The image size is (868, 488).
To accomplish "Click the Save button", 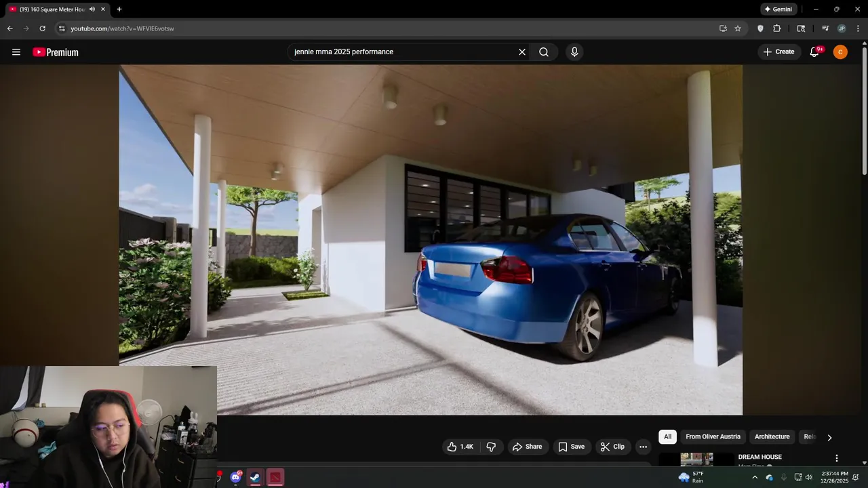I will 571,447.
